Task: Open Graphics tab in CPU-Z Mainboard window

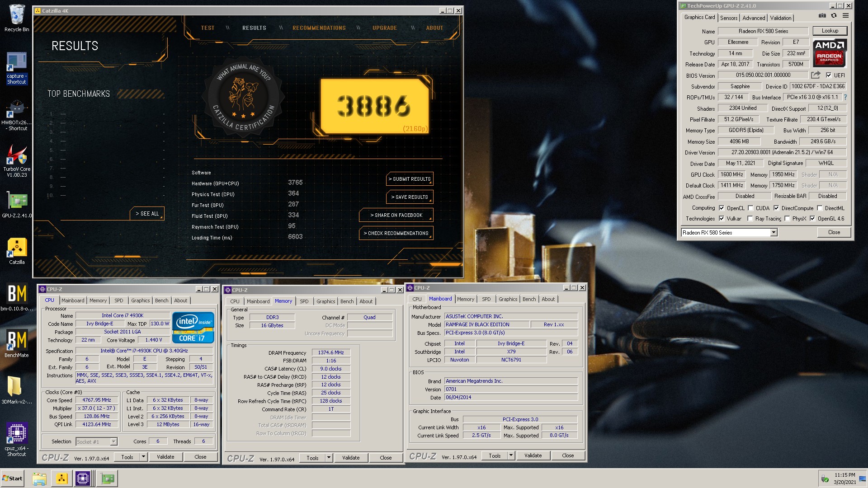Action: 508,299
